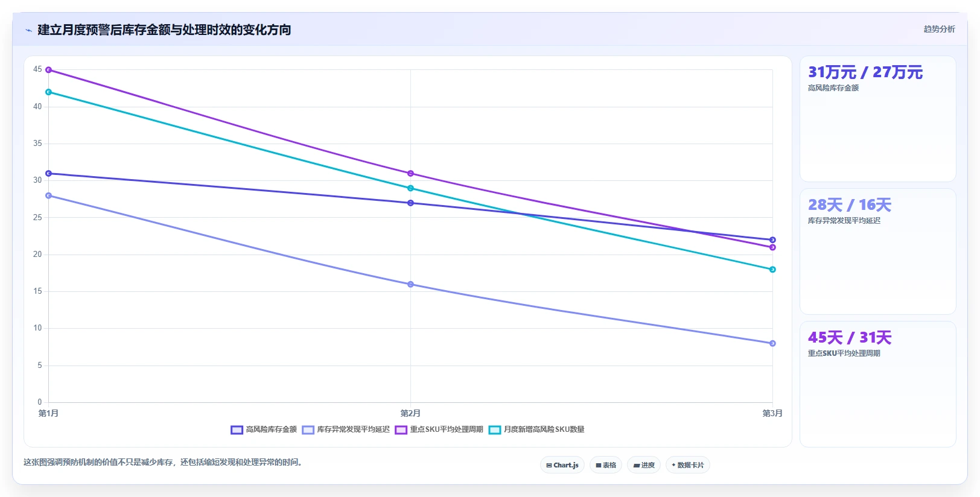Select the 进度 chip
This screenshot has width=980, height=497.
point(644,465)
